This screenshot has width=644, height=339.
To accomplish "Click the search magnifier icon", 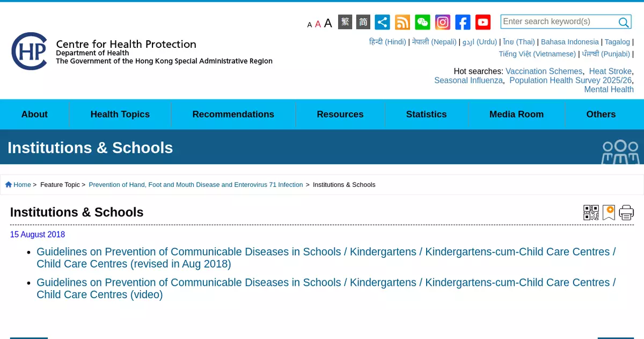I will 624,22.
